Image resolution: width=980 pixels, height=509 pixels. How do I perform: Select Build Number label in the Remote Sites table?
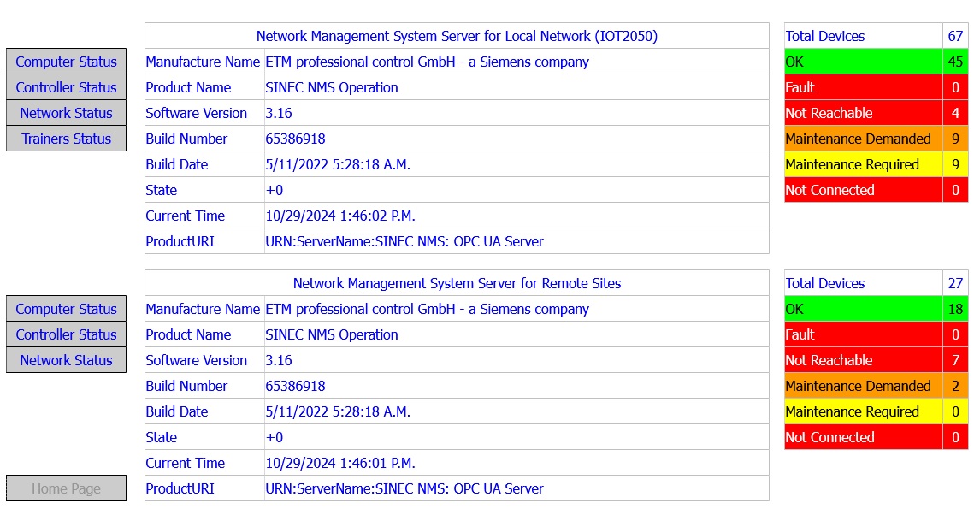pyautogui.click(x=186, y=386)
